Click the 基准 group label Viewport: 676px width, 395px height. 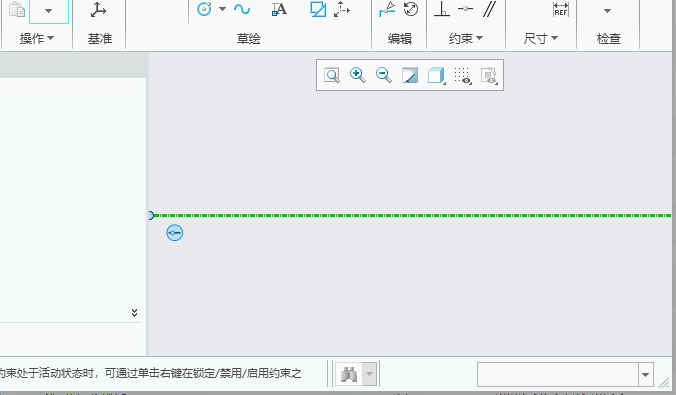(x=100, y=38)
